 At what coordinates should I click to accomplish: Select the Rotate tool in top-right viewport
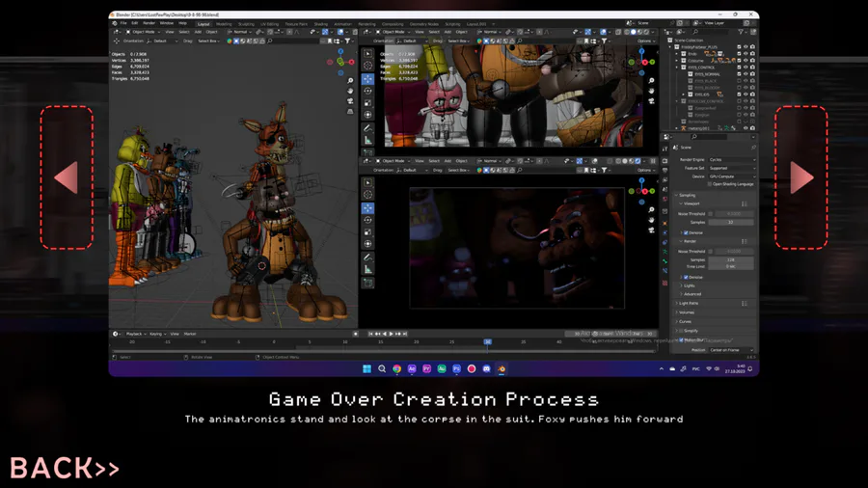pyautogui.click(x=367, y=91)
